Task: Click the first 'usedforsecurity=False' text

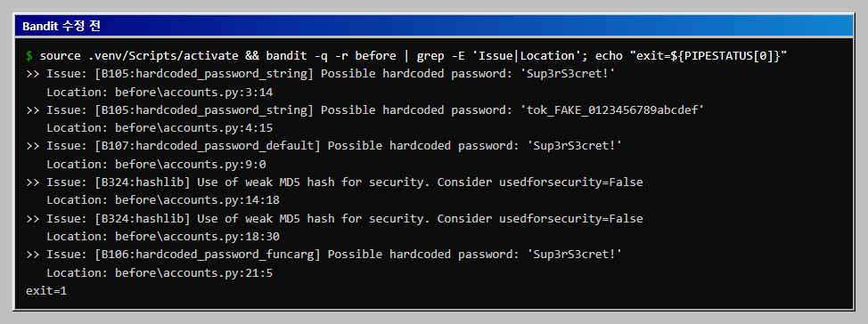Action: click(x=570, y=182)
